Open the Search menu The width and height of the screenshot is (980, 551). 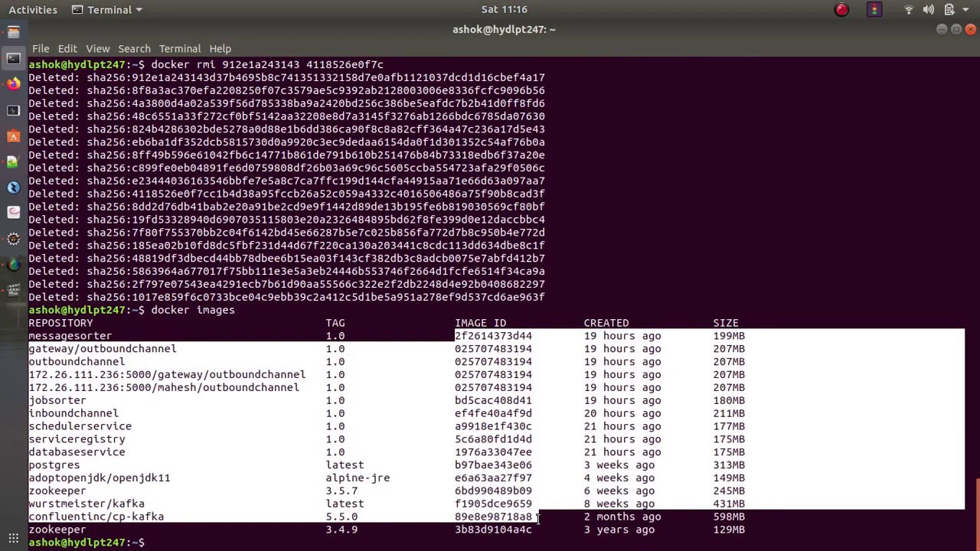coord(134,48)
